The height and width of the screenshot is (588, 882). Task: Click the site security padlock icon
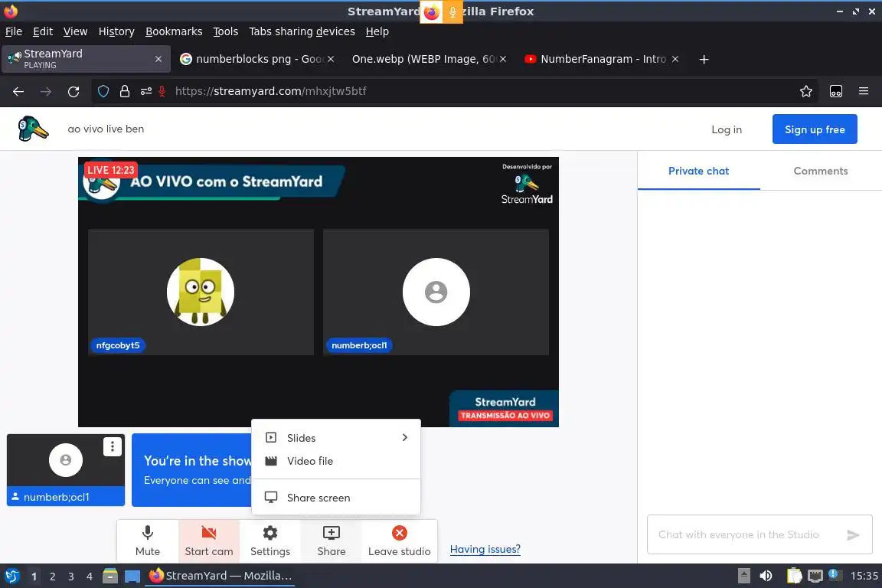[125, 91]
